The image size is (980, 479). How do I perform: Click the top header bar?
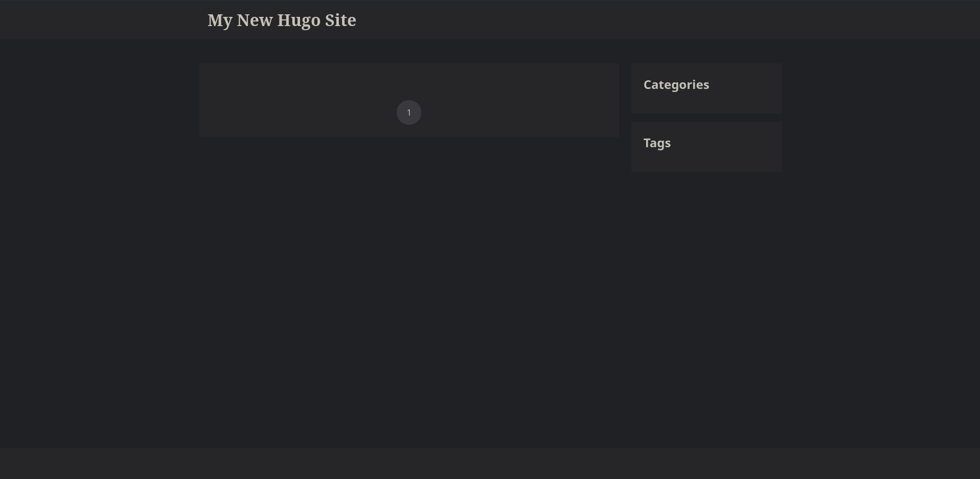click(x=613, y=19)
